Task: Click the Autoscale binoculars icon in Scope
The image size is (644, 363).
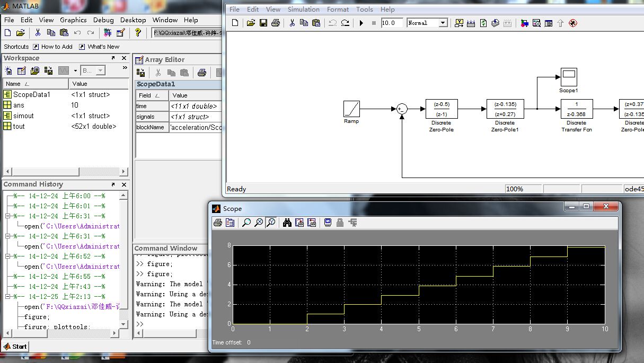Action: (287, 223)
